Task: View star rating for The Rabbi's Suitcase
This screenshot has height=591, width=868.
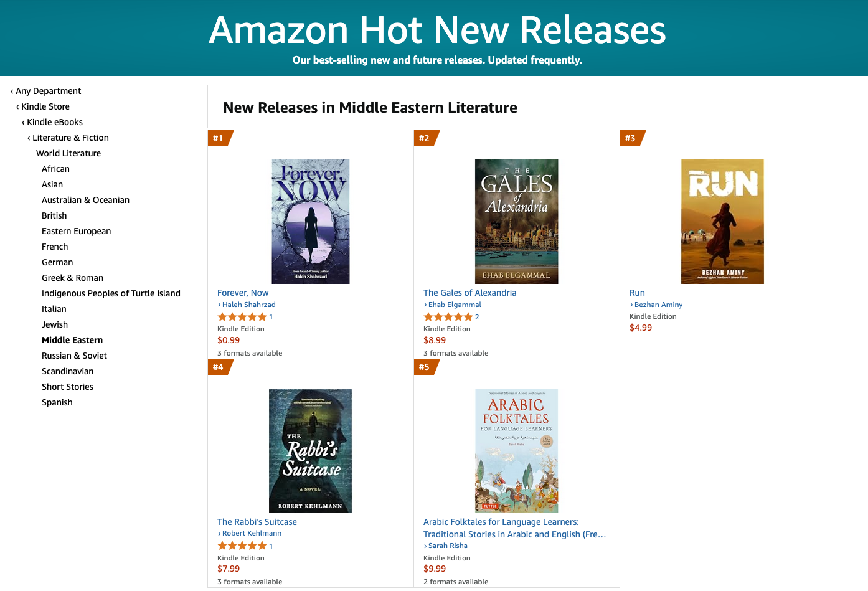Action: 242,546
